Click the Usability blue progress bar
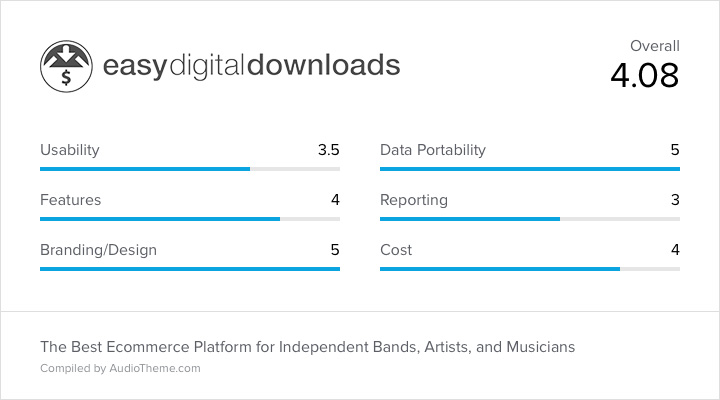The height and width of the screenshot is (400, 720). click(x=190, y=169)
